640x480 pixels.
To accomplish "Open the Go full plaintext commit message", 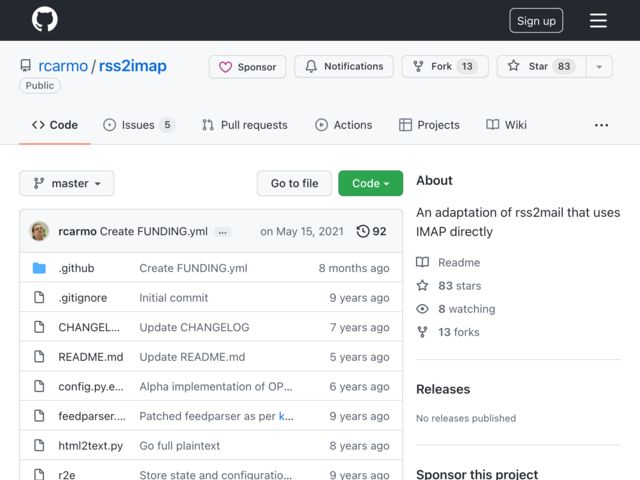I will pos(180,446).
